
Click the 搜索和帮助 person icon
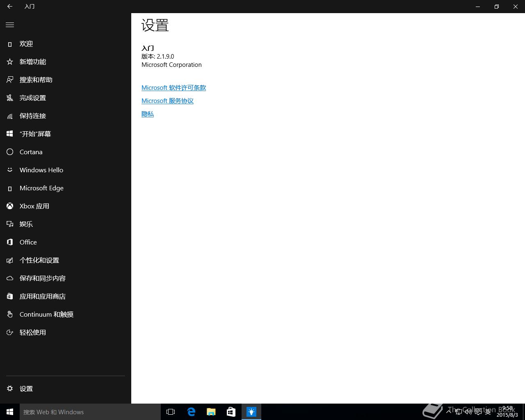(x=10, y=80)
